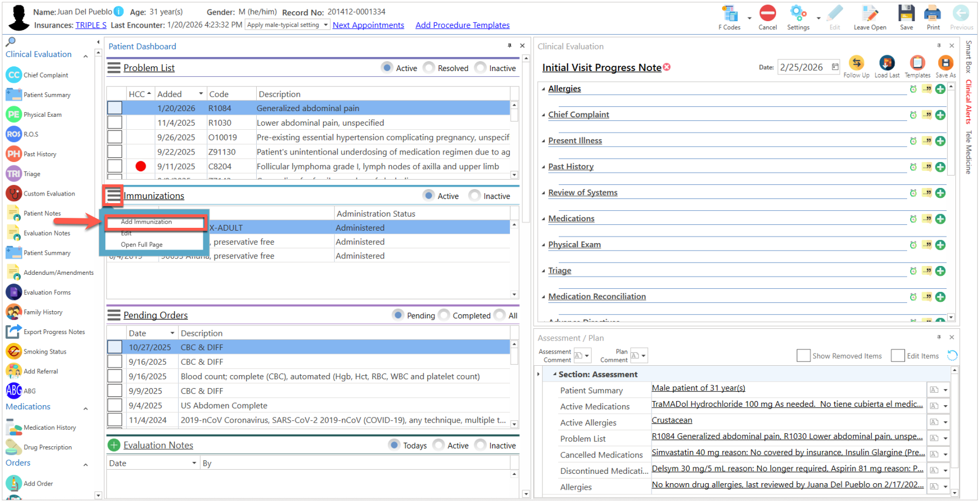The height and width of the screenshot is (502, 980).
Task: Click the Save As icon
Action: [x=945, y=63]
